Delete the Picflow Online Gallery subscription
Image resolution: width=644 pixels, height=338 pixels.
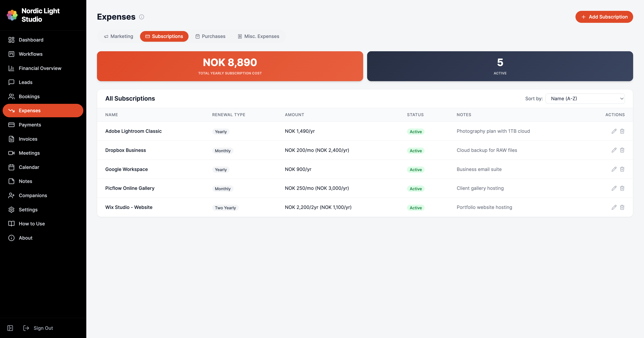tap(622, 188)
